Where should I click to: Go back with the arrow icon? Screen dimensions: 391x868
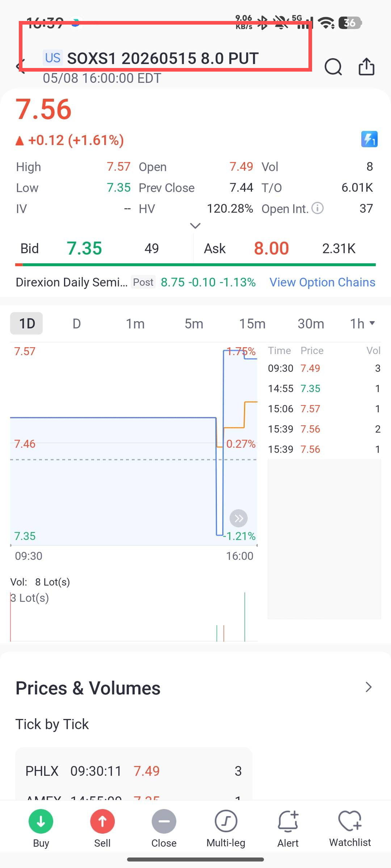[21, 67]
